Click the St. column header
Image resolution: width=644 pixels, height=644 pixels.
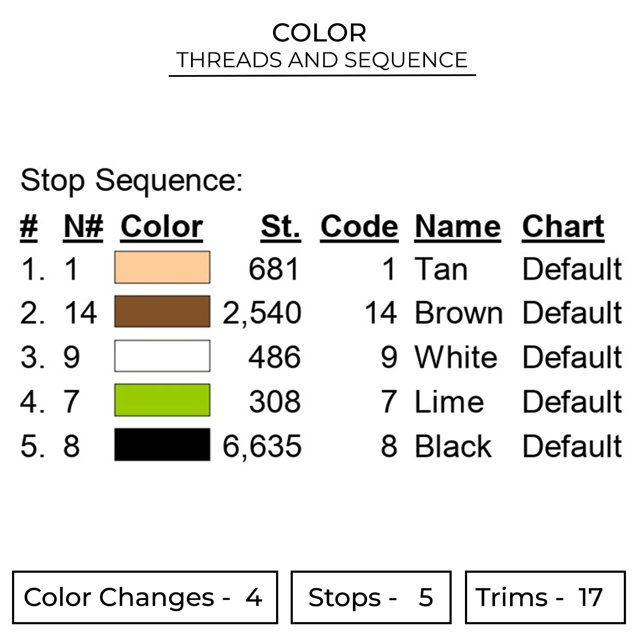280,226
